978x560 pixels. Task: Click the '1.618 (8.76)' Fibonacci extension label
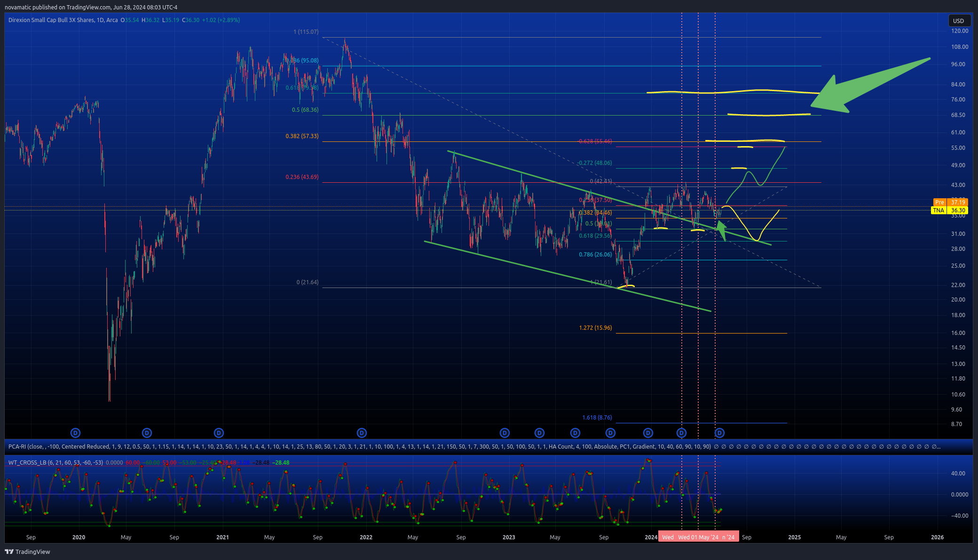point(597,418)
